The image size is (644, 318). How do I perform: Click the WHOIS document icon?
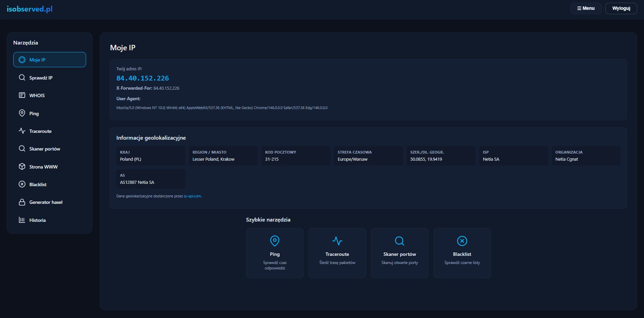(x=22, y=95)
